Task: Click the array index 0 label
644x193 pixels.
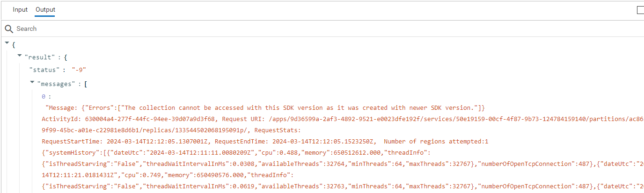Action: coord(44,97)
